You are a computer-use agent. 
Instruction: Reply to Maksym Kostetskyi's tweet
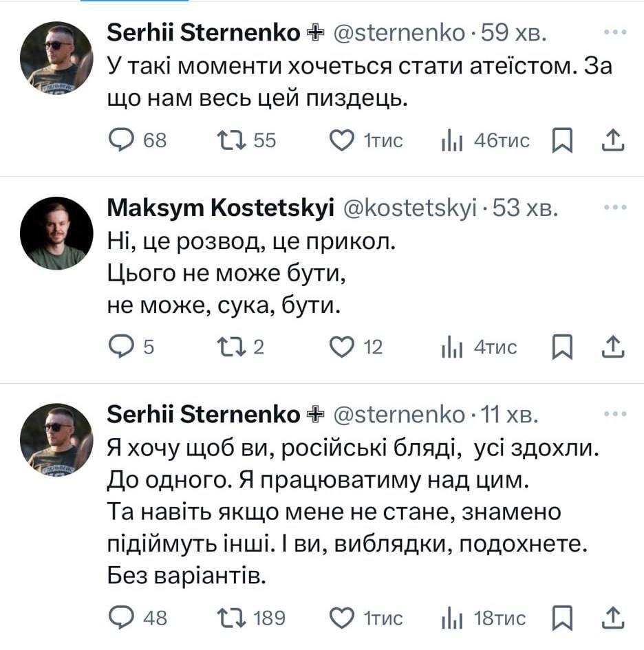pyautogui.click(x=122, y=347)
